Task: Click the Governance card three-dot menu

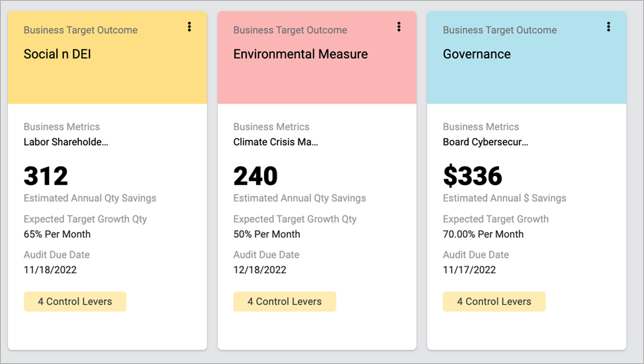Action: click(609, 27)
